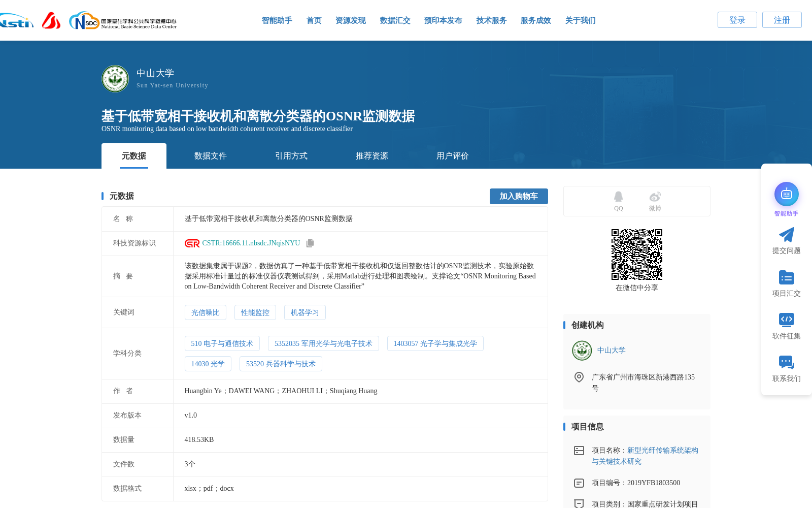The image size is (812, 508).
Task: Open the WeChat share QR code
Action: (637, 255)
